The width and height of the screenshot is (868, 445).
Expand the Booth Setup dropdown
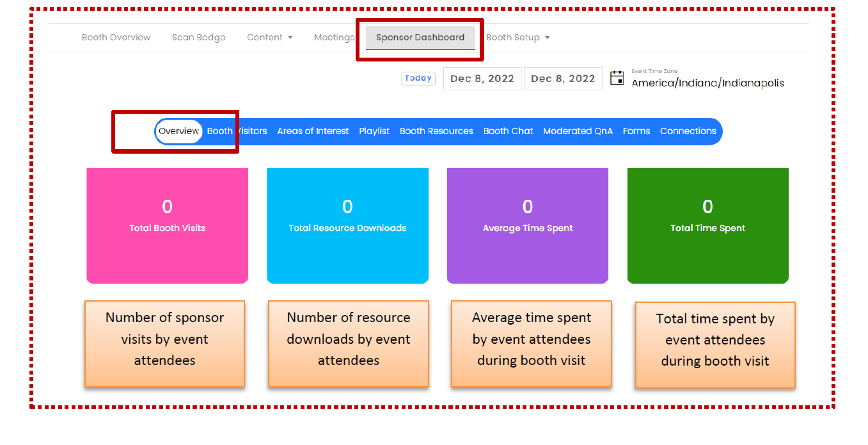pos(517,38)
